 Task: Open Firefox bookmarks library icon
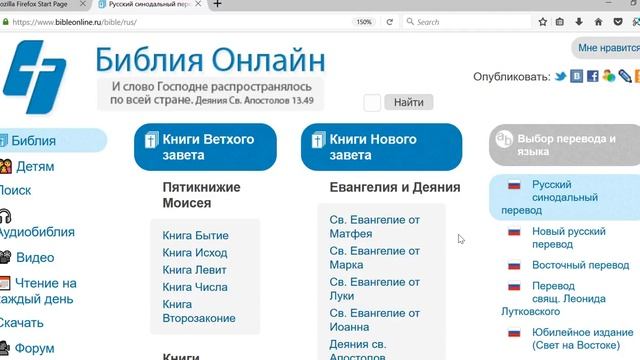560,22
